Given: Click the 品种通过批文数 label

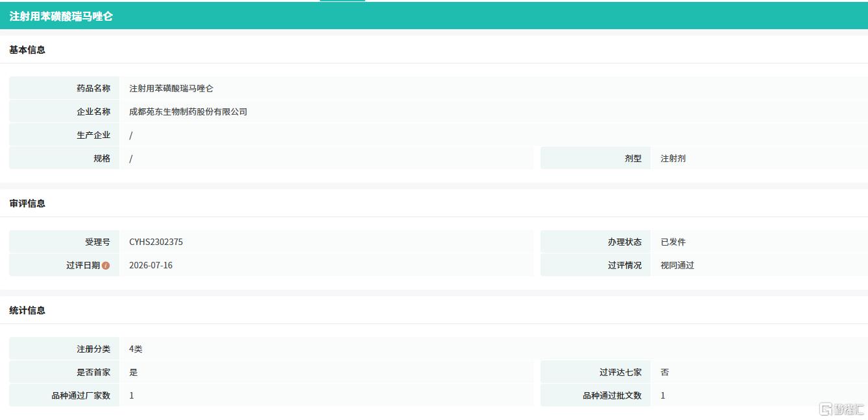Looking at the screenshot, I should click(x=612, y=395).
